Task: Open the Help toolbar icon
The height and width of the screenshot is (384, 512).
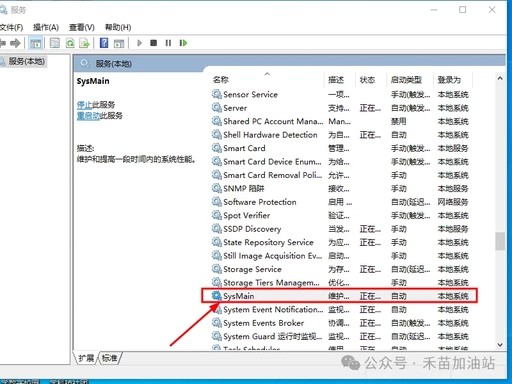Action: pos(104,43)
